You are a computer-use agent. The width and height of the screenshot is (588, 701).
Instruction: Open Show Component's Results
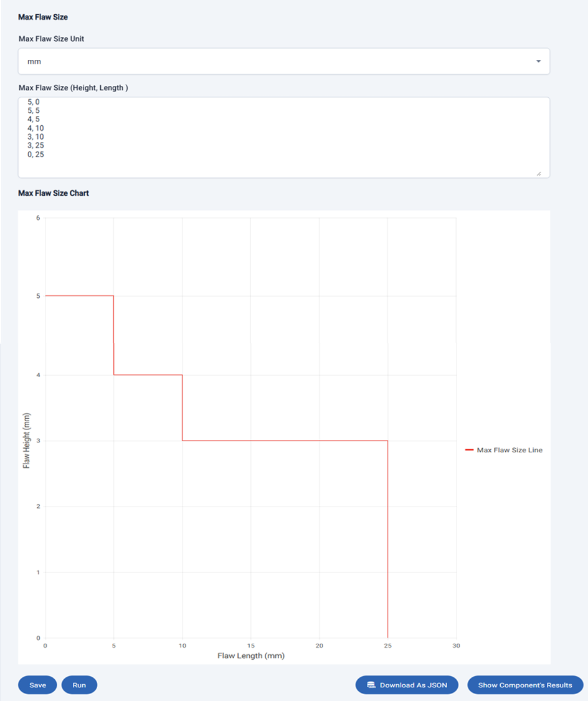pyautogui.click(x=524, y=685)
